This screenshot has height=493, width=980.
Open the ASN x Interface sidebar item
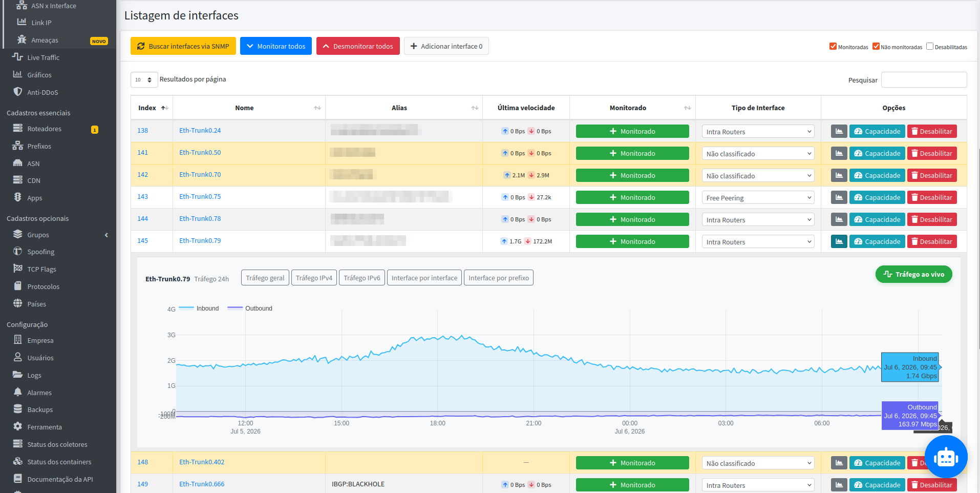pos(54,6)
